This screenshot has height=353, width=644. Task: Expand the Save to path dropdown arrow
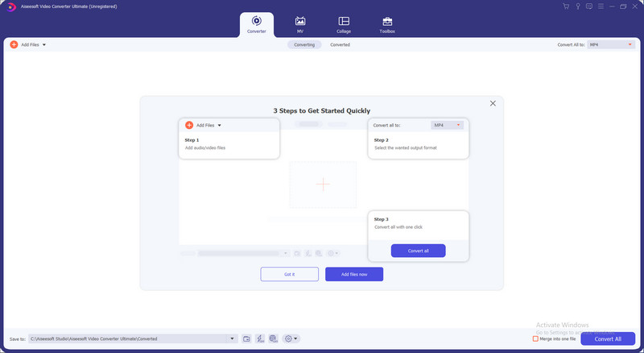coord(232,338)
